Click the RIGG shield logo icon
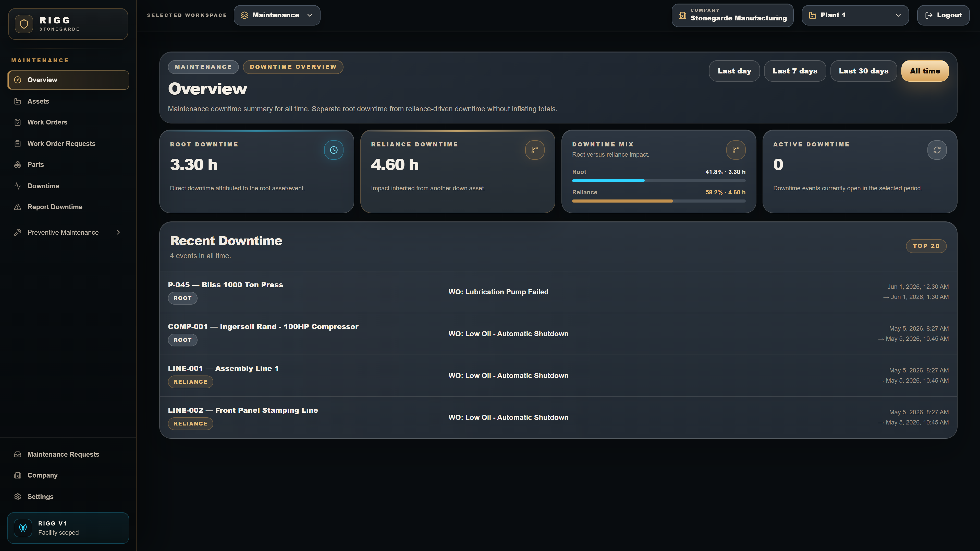 pyautogui.click(x=24, y=24)
